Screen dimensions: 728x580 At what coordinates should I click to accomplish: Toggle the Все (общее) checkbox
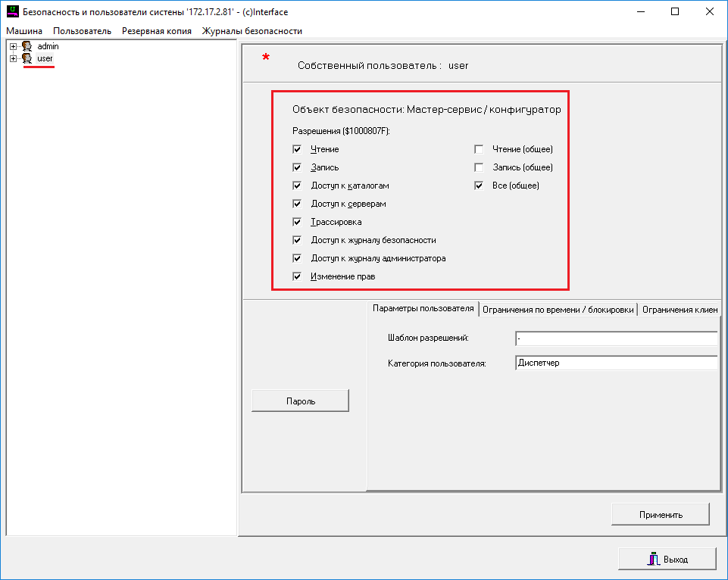[x=479, y=186]
